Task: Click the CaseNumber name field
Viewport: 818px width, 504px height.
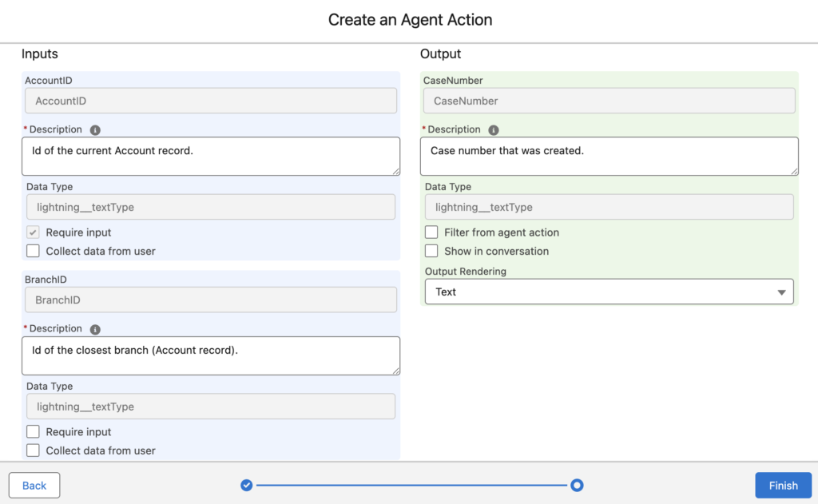Action: point(609,101)
